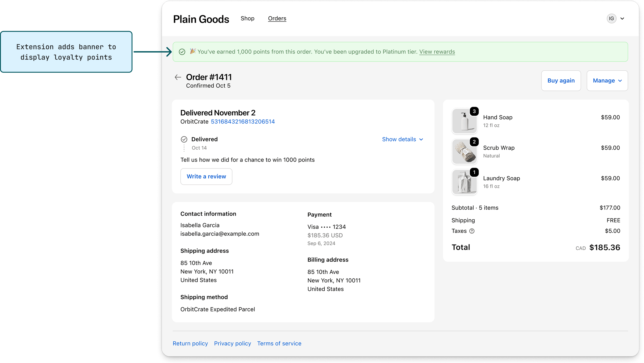
Task: Expand Show details for delivery
Action: pyautogui.click(x=403, y=139)
